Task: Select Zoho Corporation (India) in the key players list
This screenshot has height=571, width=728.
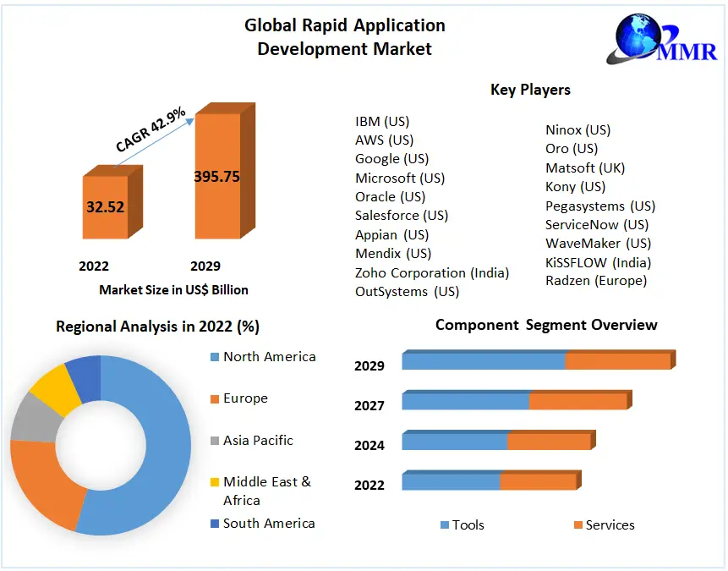Action: tap(431, 272)
